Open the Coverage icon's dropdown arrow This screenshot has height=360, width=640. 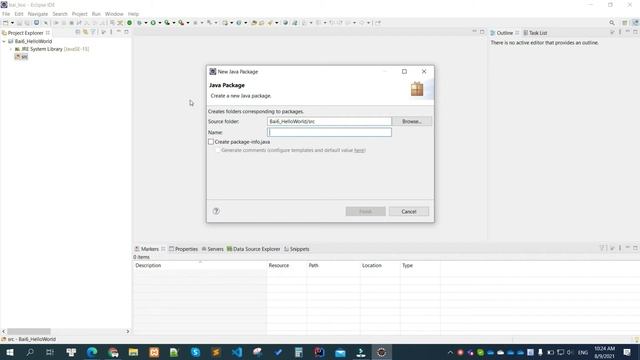pyautogui.click(x=173, y=23)
